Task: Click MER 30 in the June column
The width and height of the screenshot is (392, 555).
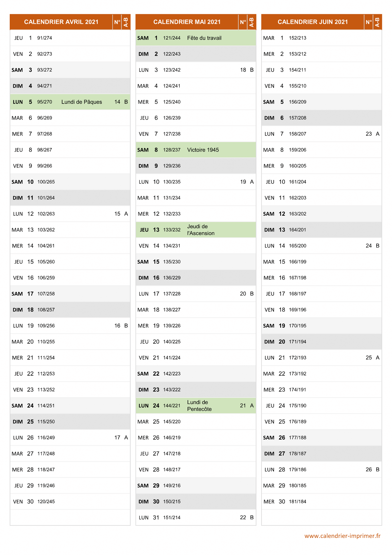Action: click(x=322, y=502)
